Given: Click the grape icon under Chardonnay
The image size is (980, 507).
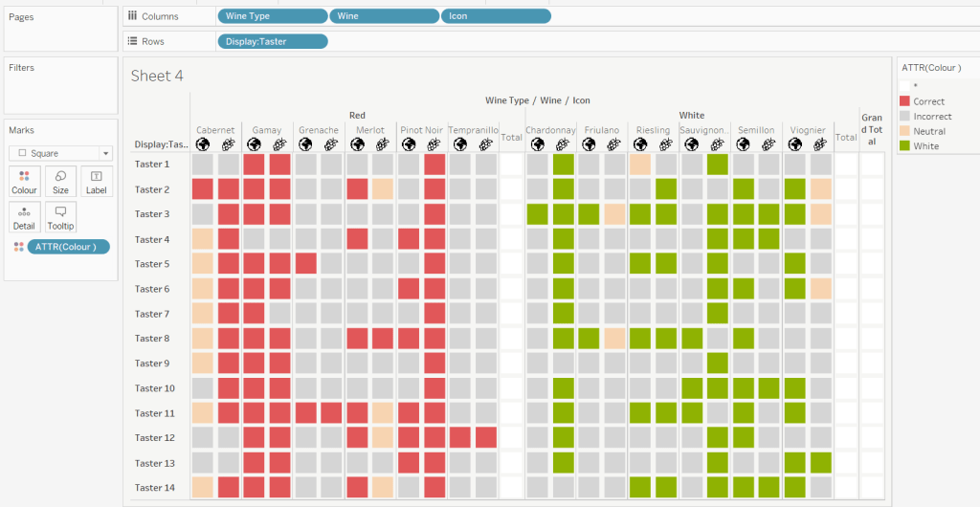Looking at the screenshot, I should coord(564,144).
